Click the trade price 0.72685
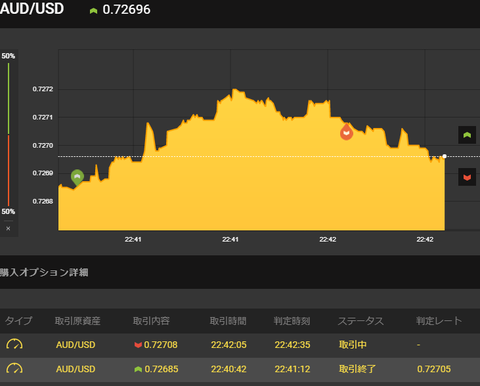The height and width of the screenshot is (386, 480). tap(161, 369)
